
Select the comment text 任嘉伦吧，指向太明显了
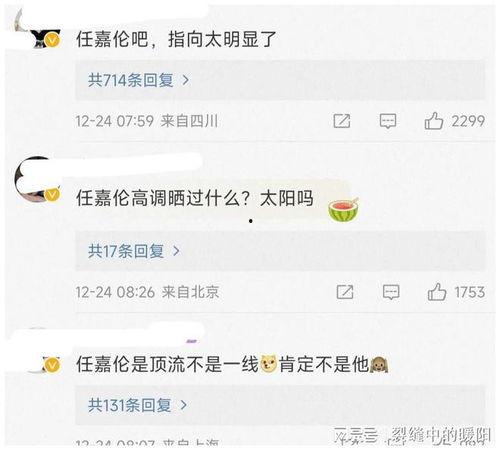click(x=176, y=39)
